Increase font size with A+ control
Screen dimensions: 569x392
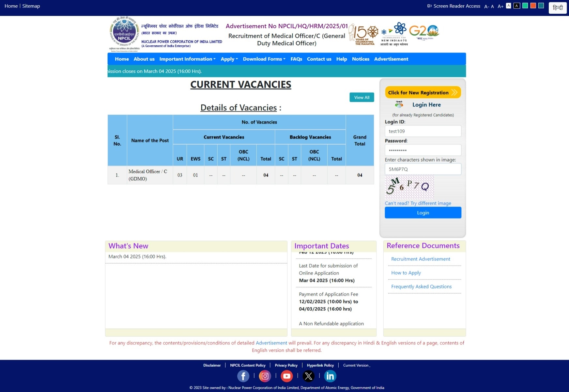pyautogui.click(x=500, y=7)
